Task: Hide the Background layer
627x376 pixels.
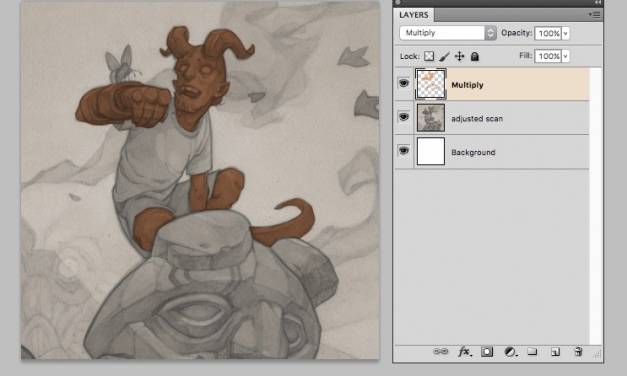Action: pos(404,150)
